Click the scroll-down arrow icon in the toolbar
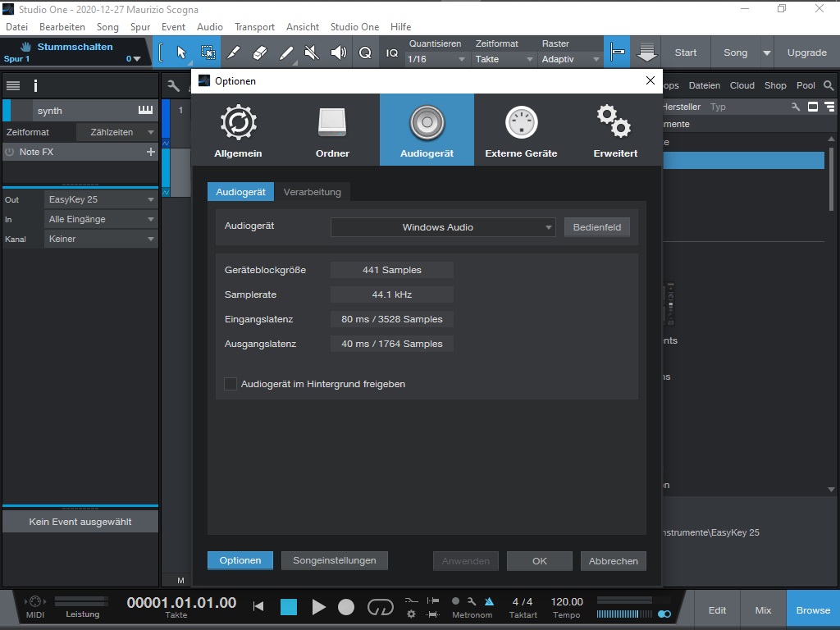Viewport: 840px width, 630px height. [x=646, y=52]
